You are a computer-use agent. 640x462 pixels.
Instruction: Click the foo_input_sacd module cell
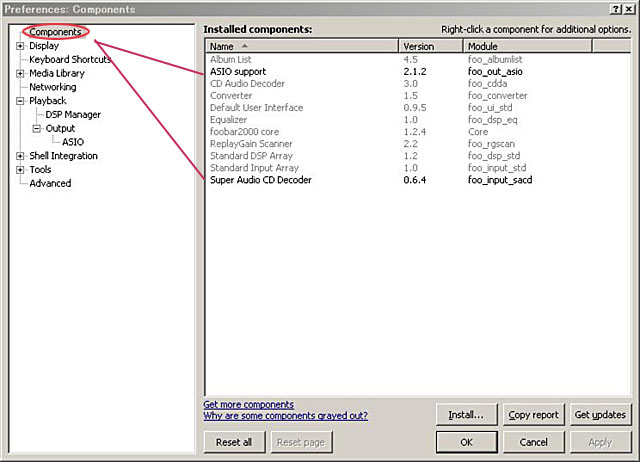coord(500,180)
